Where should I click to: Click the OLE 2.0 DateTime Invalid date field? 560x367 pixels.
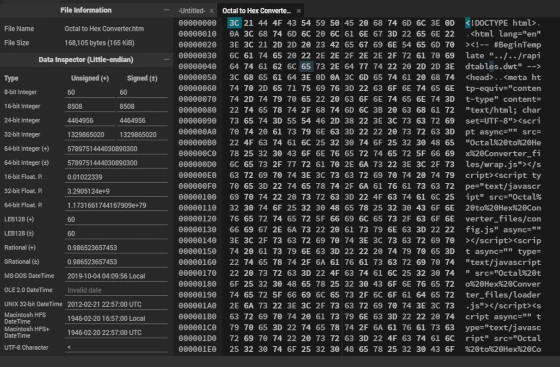(x=116, y=290)
